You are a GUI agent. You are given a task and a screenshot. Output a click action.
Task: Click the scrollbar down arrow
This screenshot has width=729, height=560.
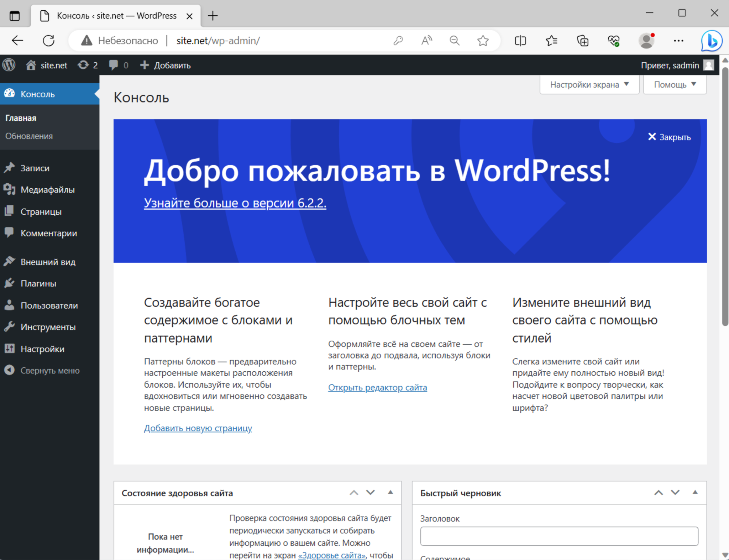point(725,555)
